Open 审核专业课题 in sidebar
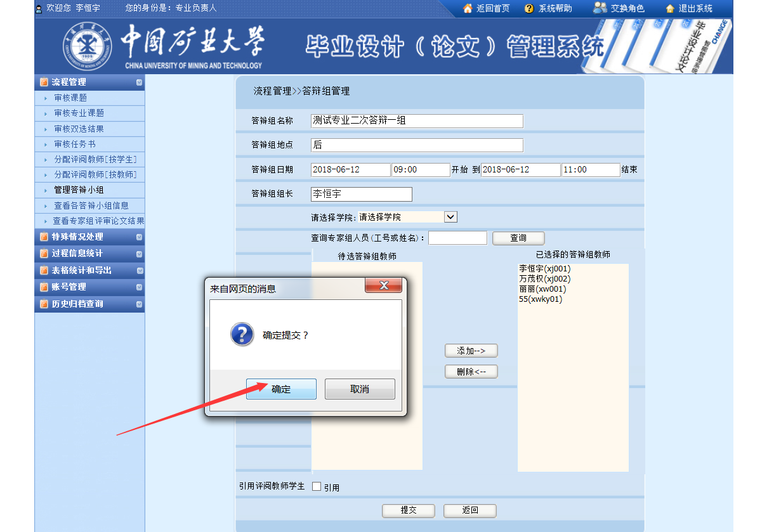Image resolution: width=781 pixels, height=532 pixels. (79, 113)
